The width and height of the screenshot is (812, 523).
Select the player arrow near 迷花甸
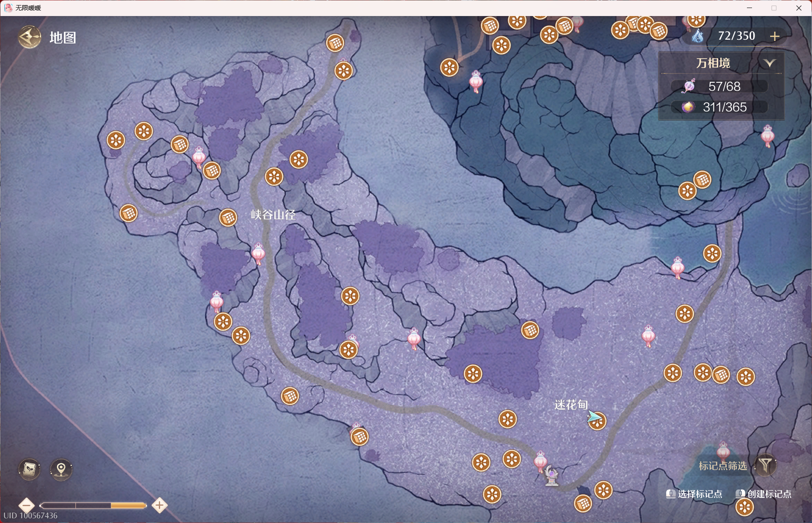pos(594,417)
